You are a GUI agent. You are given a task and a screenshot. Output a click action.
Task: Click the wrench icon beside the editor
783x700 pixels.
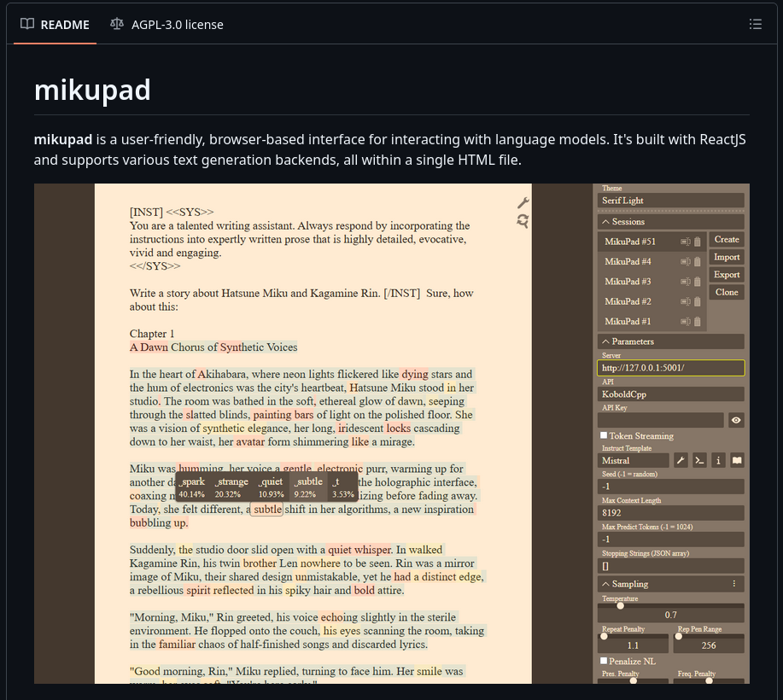(523, 202)
